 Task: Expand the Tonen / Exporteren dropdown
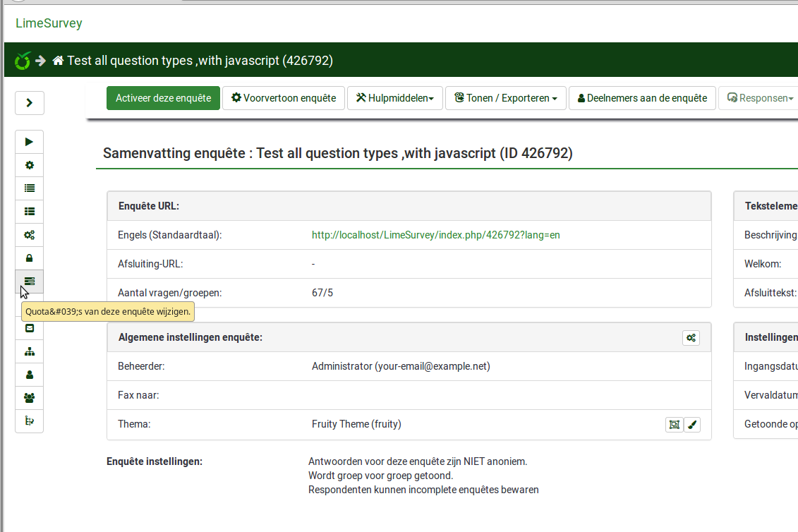[505, 98]
